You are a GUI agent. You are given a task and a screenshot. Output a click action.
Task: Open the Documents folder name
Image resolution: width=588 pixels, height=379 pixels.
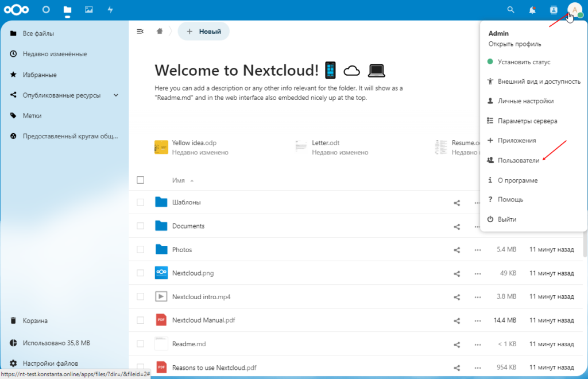pos(188,226)
